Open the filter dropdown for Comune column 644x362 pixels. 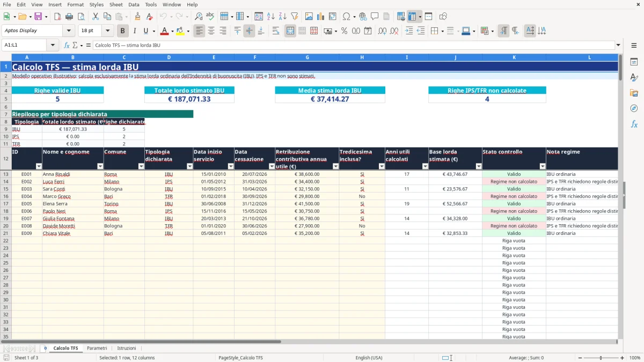[141, 166]
